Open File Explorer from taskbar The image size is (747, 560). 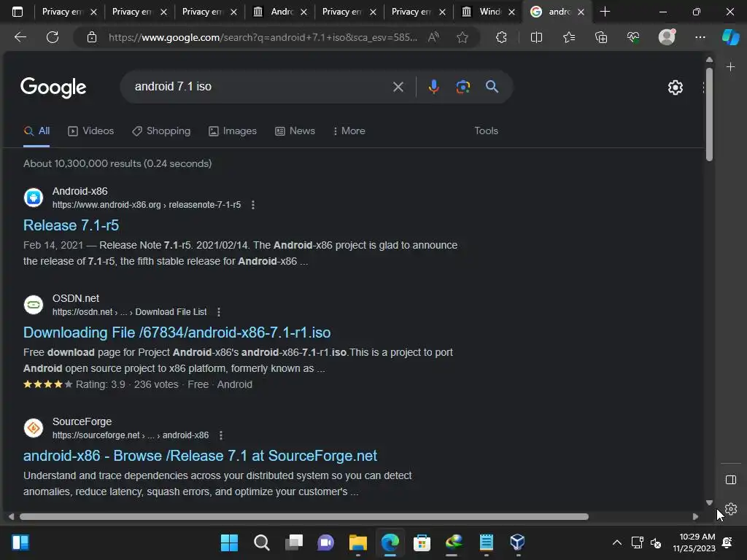(x=357, y=542)
